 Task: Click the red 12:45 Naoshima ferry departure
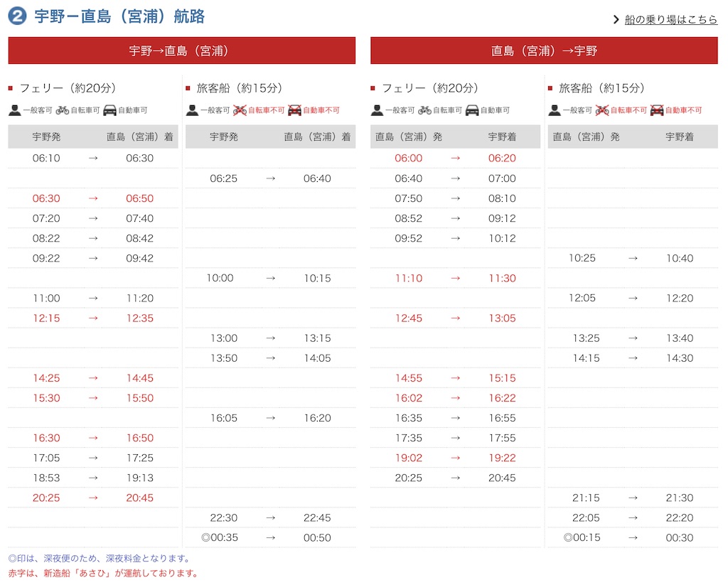click(x=409, y=318)
